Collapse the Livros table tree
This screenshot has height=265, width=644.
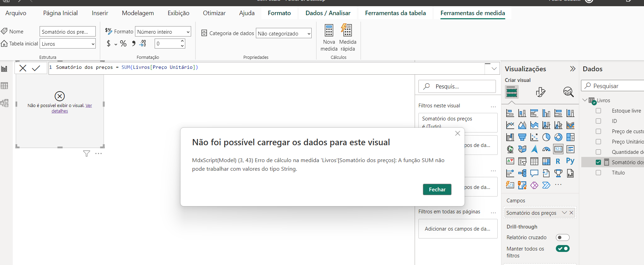[x=585, y=100]
